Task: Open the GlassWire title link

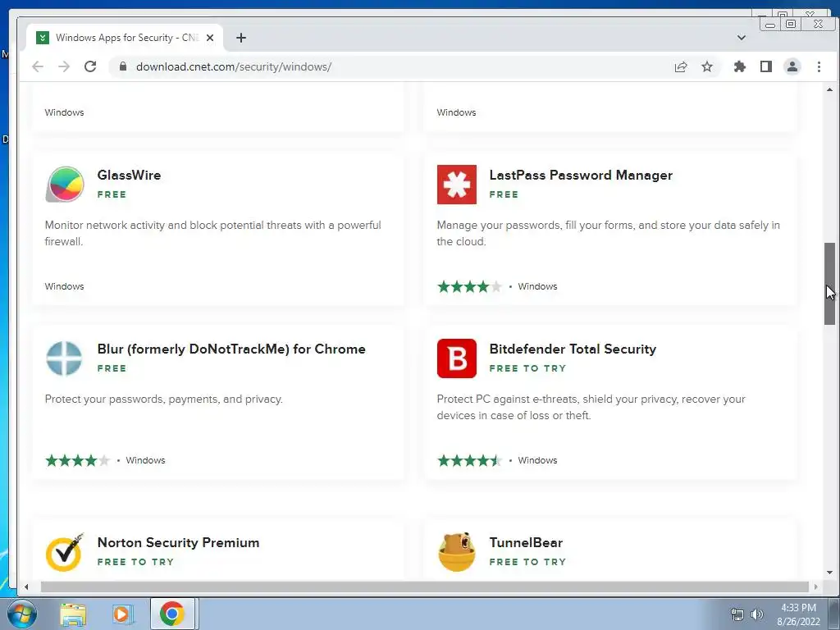Action: pyautogui.click(x=129, y=176)
